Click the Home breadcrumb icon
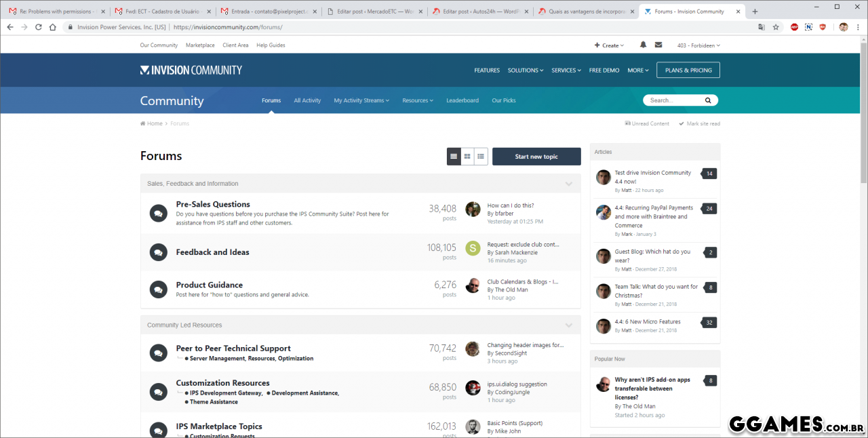 pos(143,123)
